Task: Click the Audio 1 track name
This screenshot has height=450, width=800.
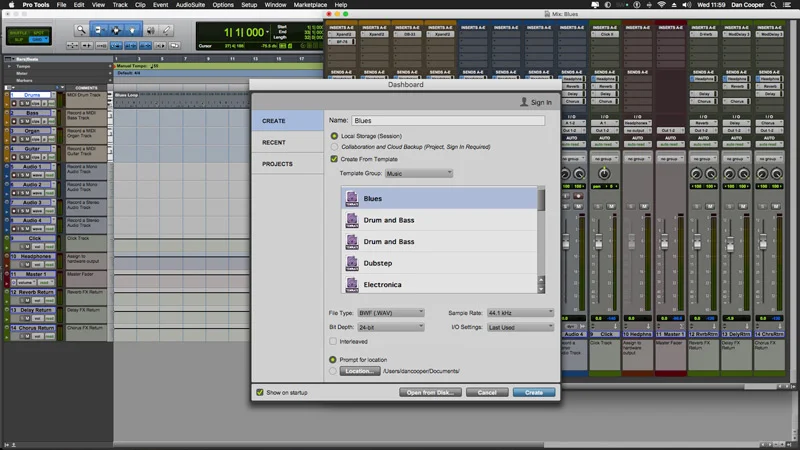Action: click(x=32, y=167)
